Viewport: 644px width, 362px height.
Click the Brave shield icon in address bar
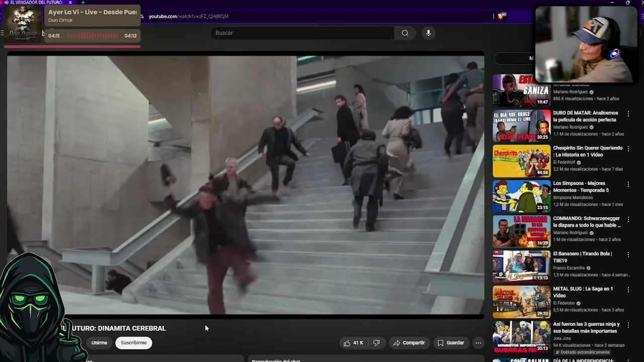501,16
